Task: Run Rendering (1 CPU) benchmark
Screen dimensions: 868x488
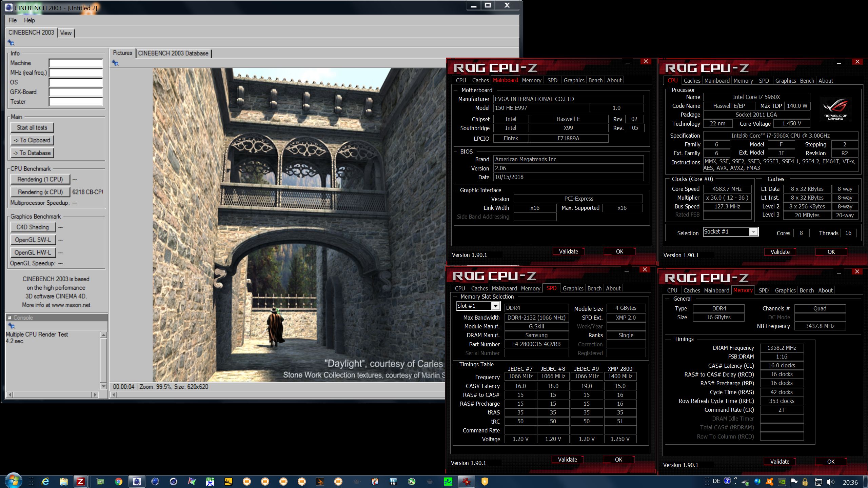Action: [40, 179]
